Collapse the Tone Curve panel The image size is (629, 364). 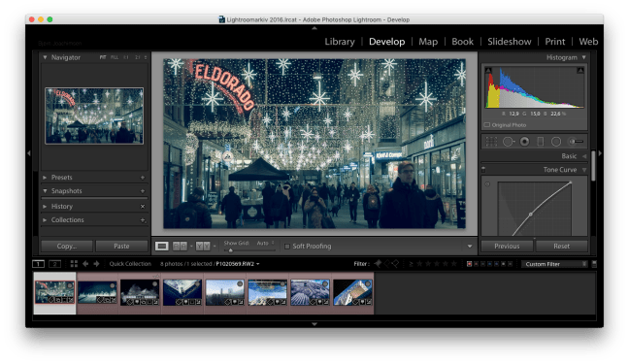pyautogui.click(x=584, y=170)
